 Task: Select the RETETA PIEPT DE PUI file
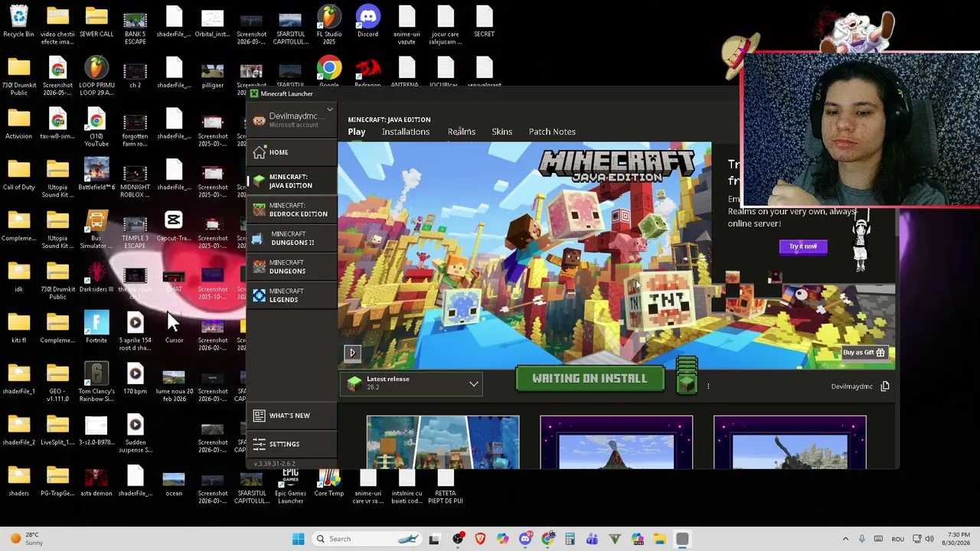(x=446, y=487)
